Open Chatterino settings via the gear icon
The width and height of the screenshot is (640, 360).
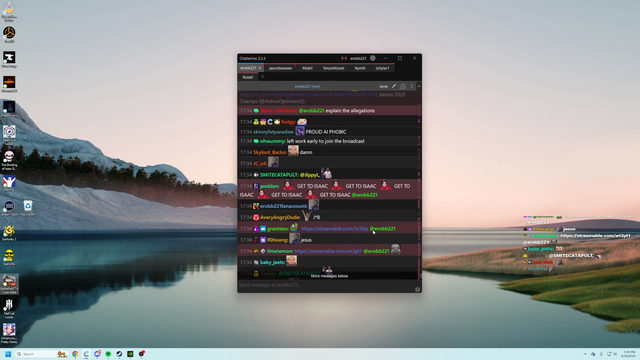coord(373,58)
